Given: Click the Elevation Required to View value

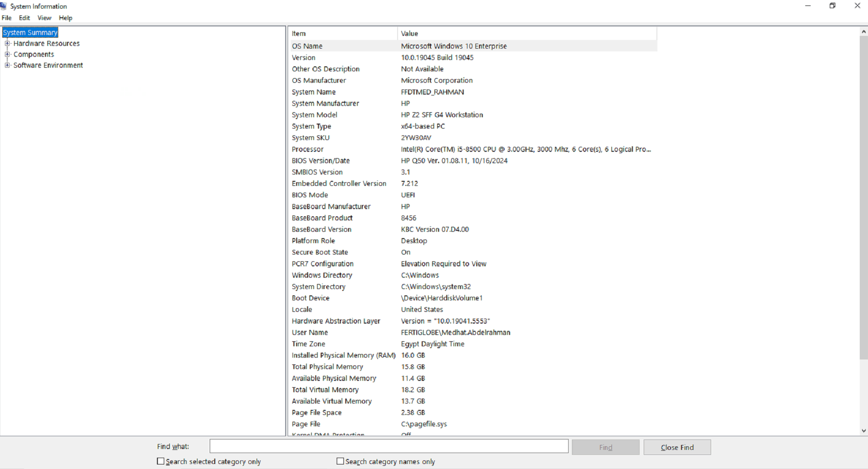Looking at the screenshot, I should pos(444,264).
